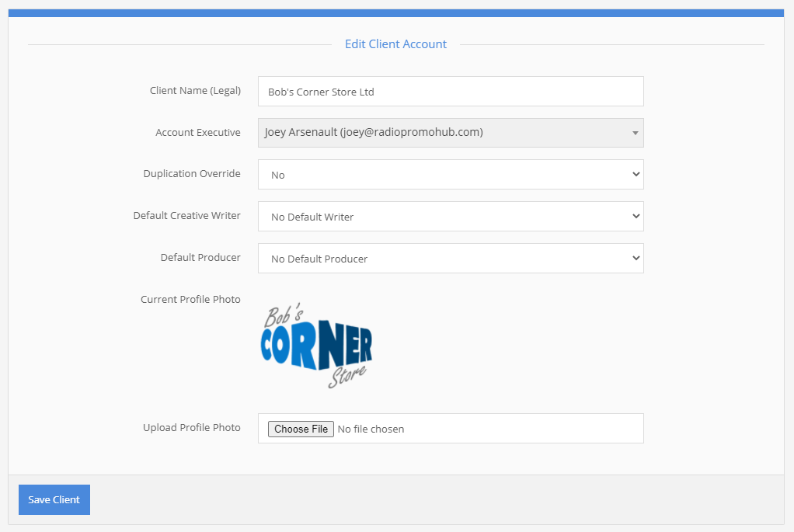Click the Edit Client Account heading
Screen dimensions: 794x532
[395, 44]
